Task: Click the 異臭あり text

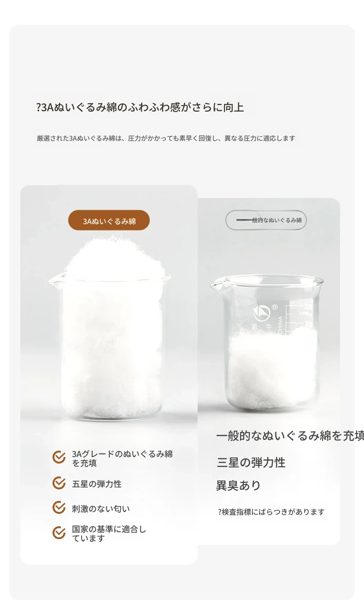Action: click(x=239, y=485)
